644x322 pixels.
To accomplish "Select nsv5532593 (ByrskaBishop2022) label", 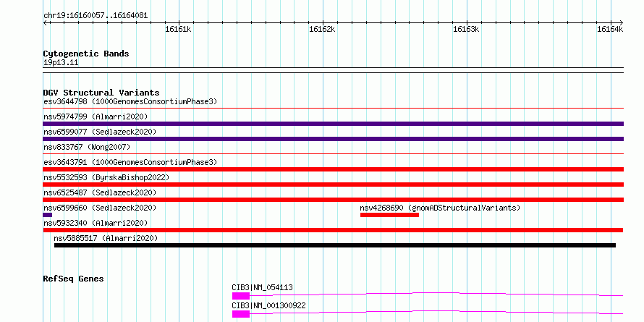I will tap(106, 177).
